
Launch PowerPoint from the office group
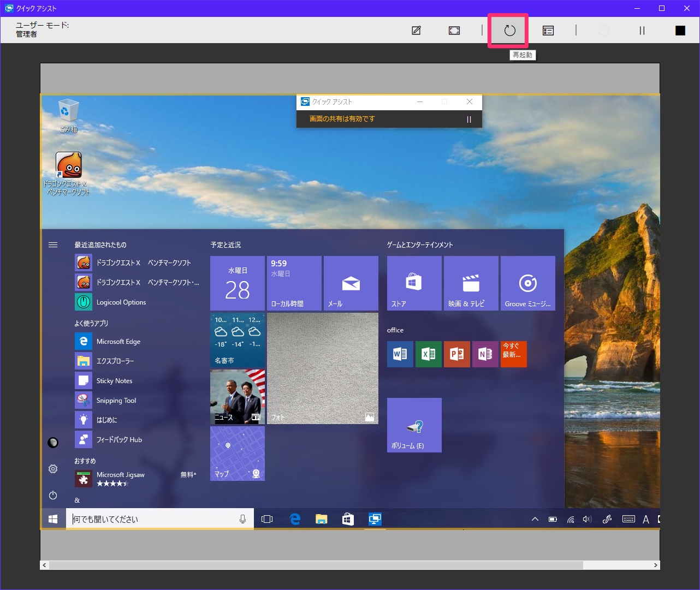coord(457,354)
